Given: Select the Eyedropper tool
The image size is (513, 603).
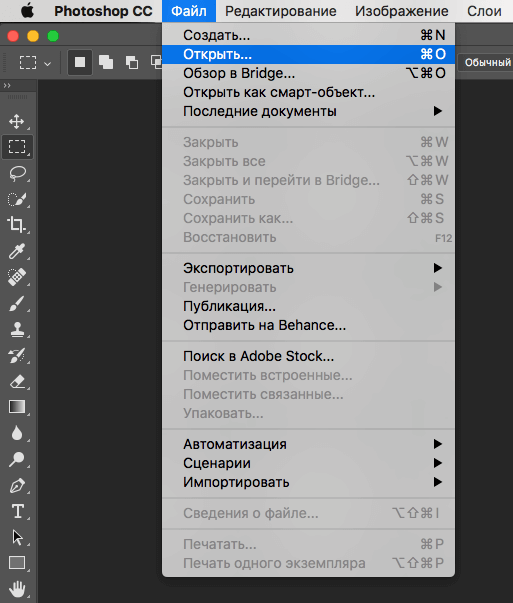Looking at the screenshot, I should pyautogui.click(x=17, y=251).
